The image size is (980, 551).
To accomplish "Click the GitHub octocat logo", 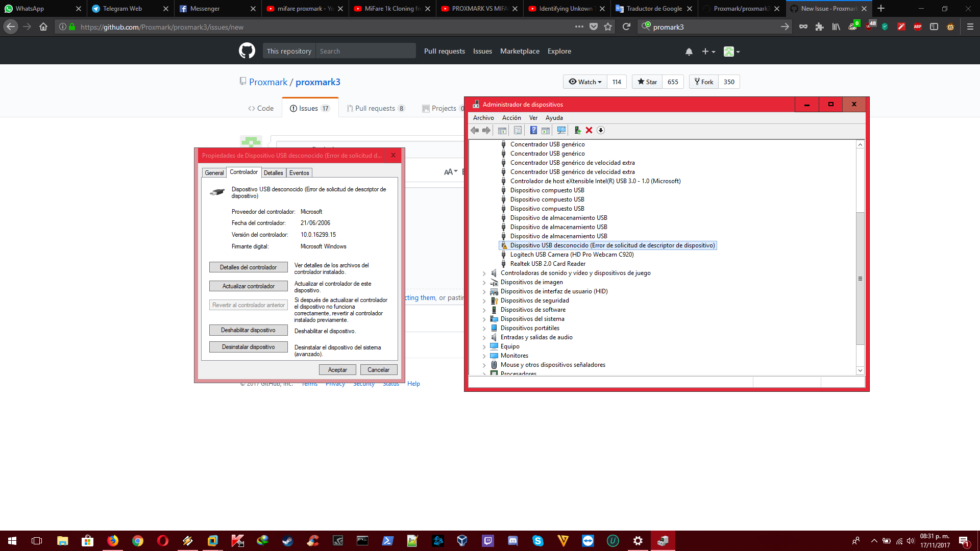I will (x=247, y=51).
